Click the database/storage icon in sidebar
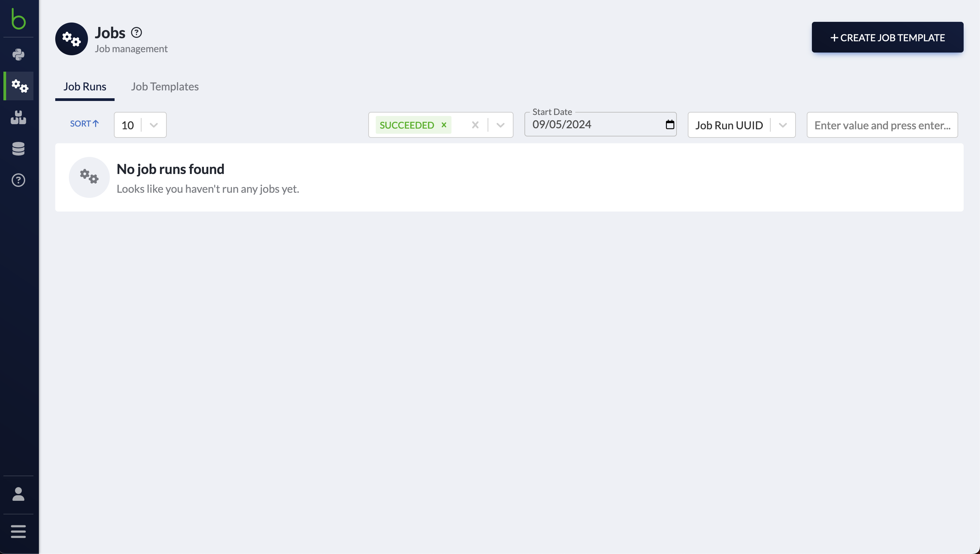The height and width of the screenshot is (554, 980). (18, 148)
